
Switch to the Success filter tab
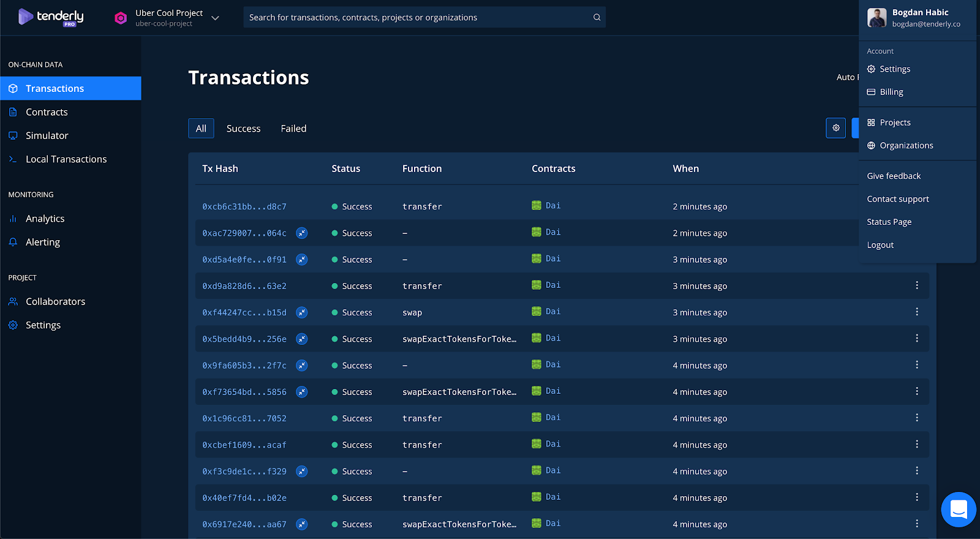pos(243,129)
